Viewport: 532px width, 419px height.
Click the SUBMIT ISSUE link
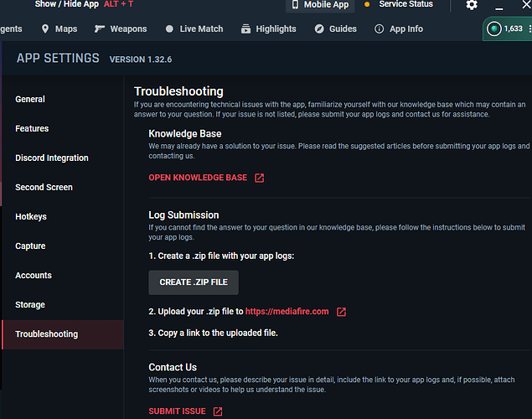point(177,411)
